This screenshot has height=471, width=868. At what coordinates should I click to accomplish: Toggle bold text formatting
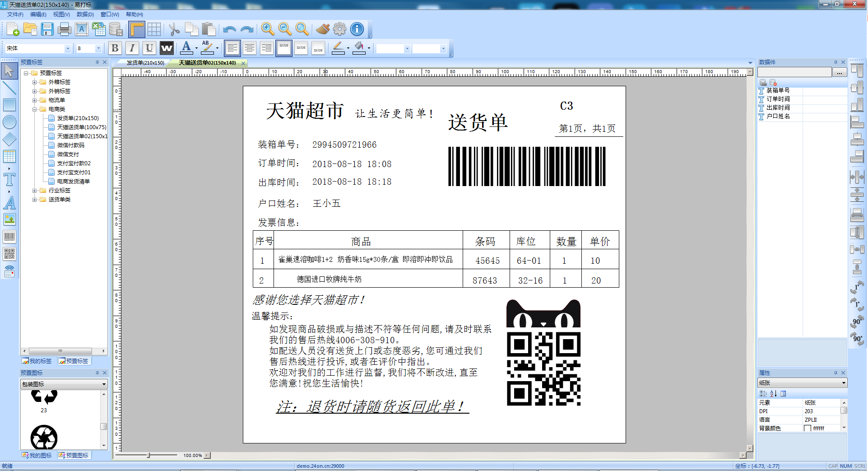tap(115, 48)
